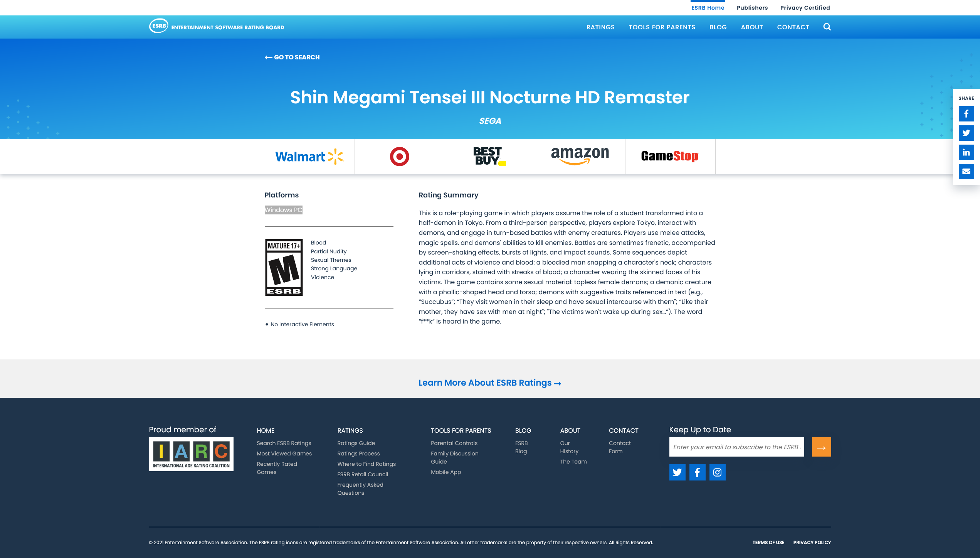Open Privacy Policy link
The width and height of the screenshot is (980, 558).
[x=812, y=542]
